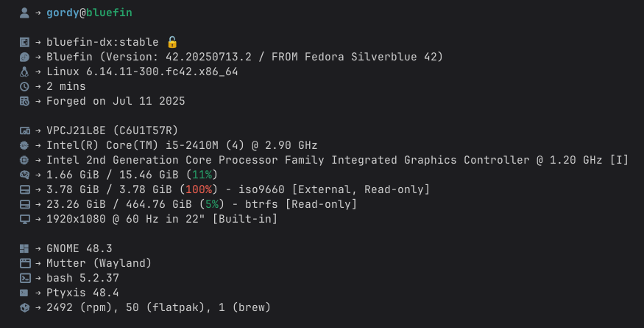Click the clock icon next to 2 mins
This screenshot has height=328, width=644.
pyautogui.click(x=24, y=86)
